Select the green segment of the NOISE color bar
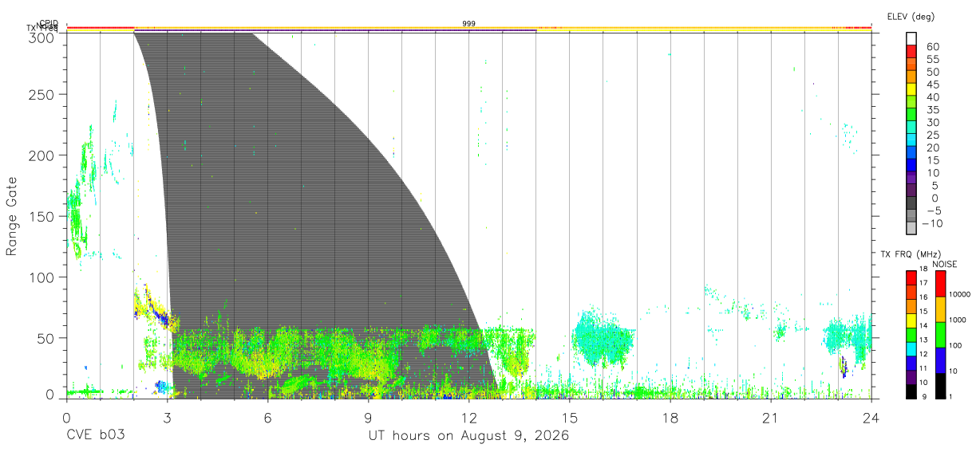The height and width of the screenshot is (452, 980). [939, 334]
